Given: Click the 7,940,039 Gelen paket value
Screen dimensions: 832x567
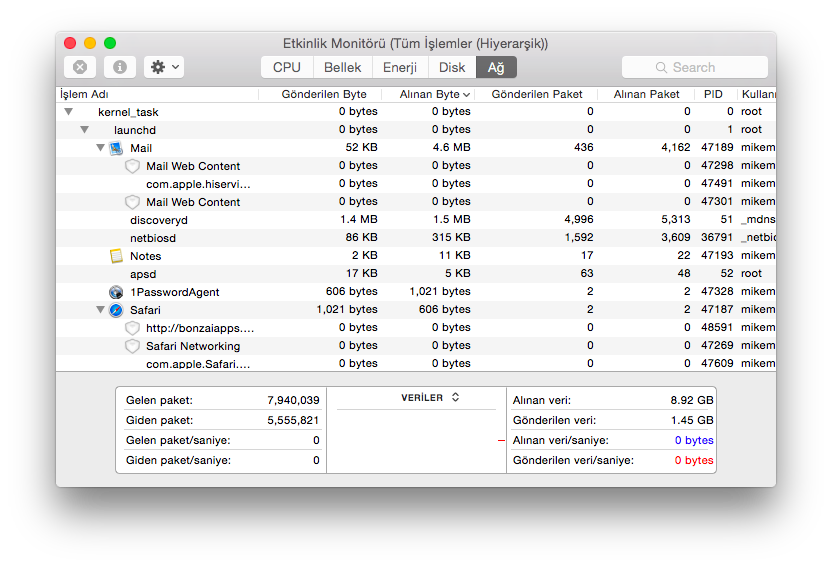Looking at the screenshot, I should [x=293, y=400].
